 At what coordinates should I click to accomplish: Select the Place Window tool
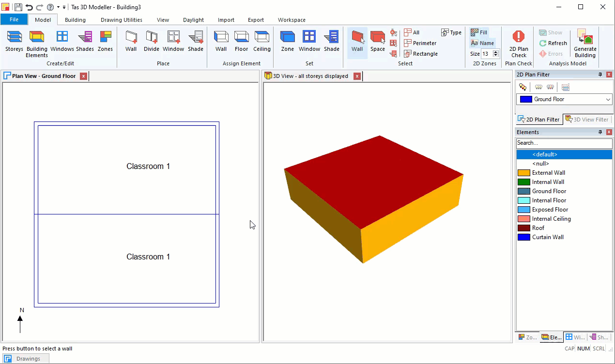click(173, 41)
